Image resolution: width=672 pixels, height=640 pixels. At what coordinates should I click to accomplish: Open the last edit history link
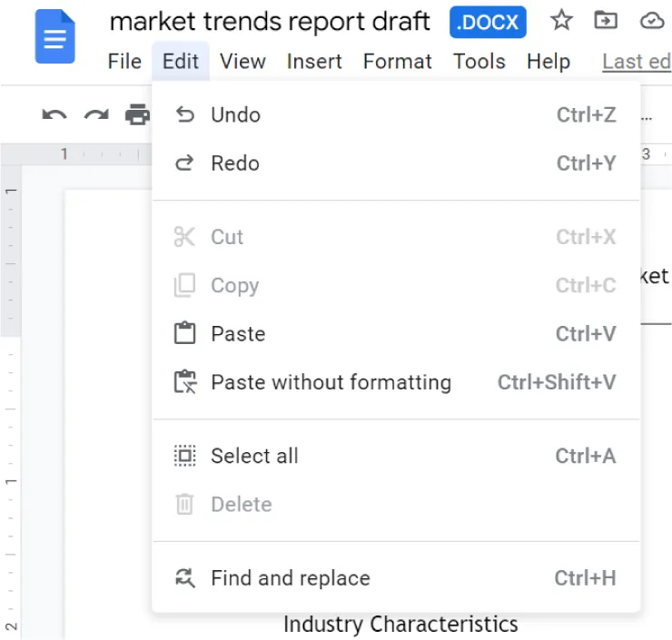click(636, 62)
